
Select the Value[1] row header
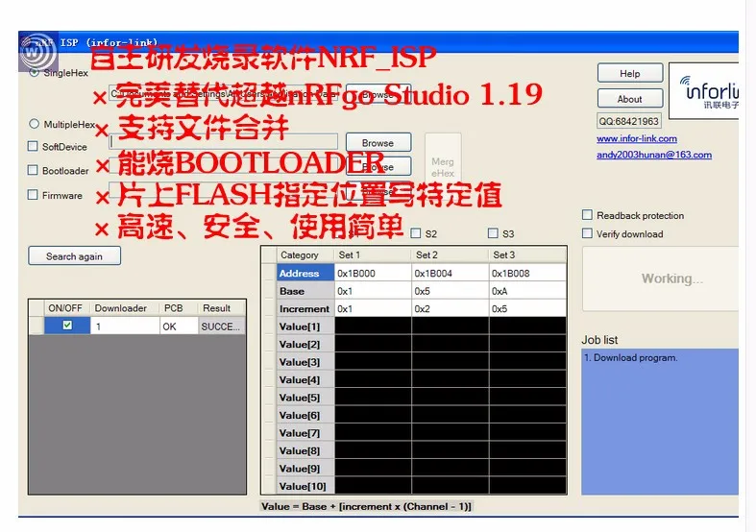tap(305, 326)
